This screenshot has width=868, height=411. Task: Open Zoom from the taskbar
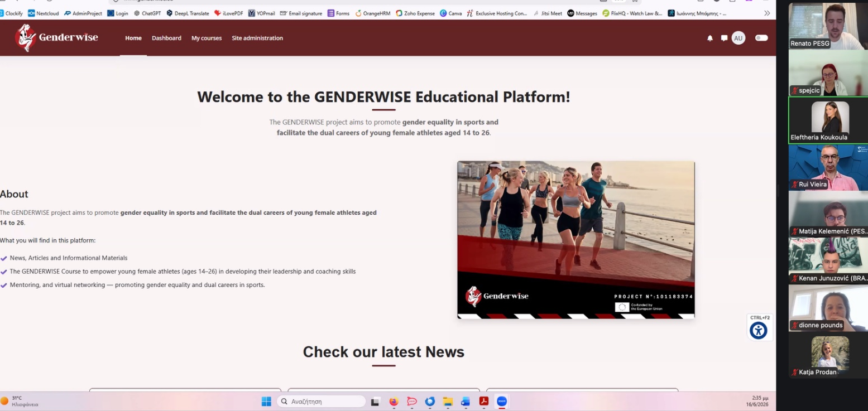tap(502, 402)
